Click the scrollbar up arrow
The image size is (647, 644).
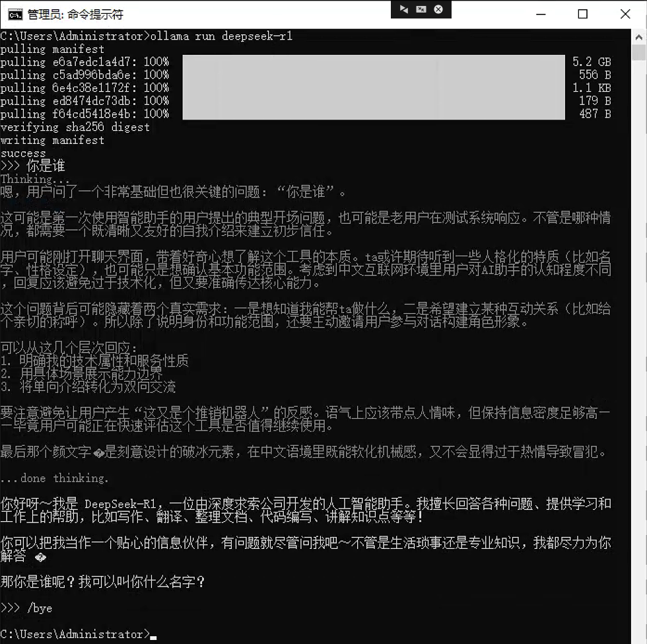coord(639,37)
